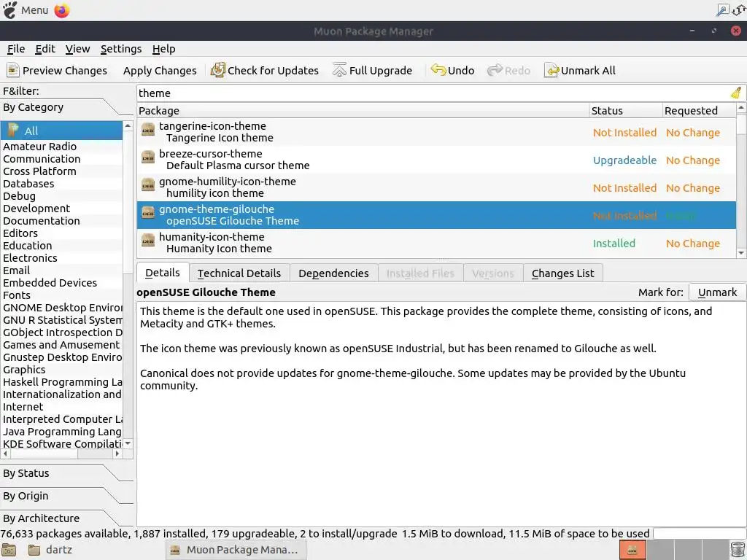This screenshot has height=560, width=747.
Task: Select the Fonts category
Action: pos(61,295)
